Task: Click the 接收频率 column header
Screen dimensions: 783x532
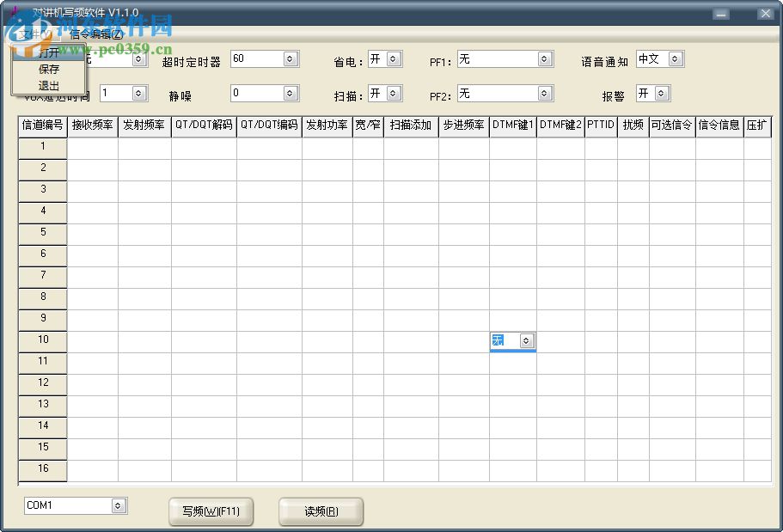Action: point(93,125)
